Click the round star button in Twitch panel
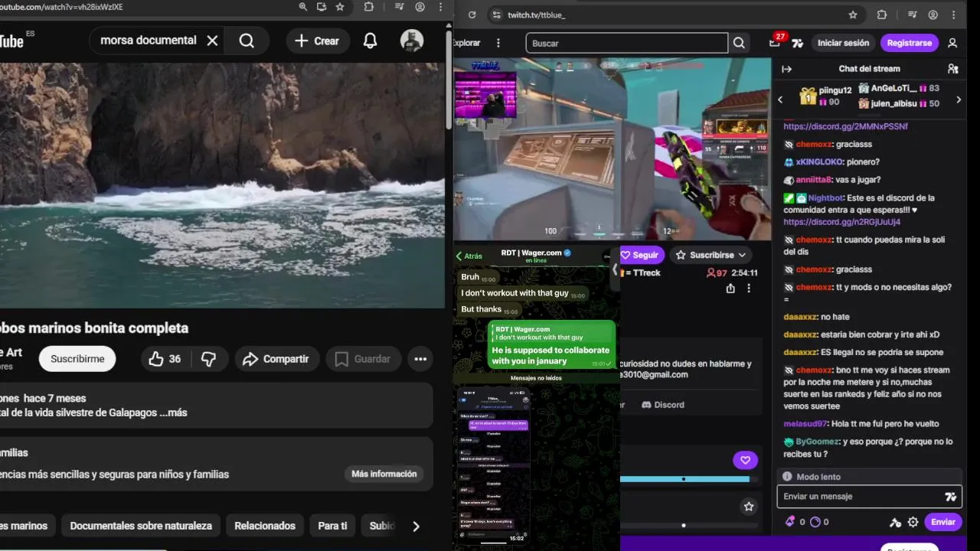The height and width of the screenshot is (551, 980). tap(749, 507)
